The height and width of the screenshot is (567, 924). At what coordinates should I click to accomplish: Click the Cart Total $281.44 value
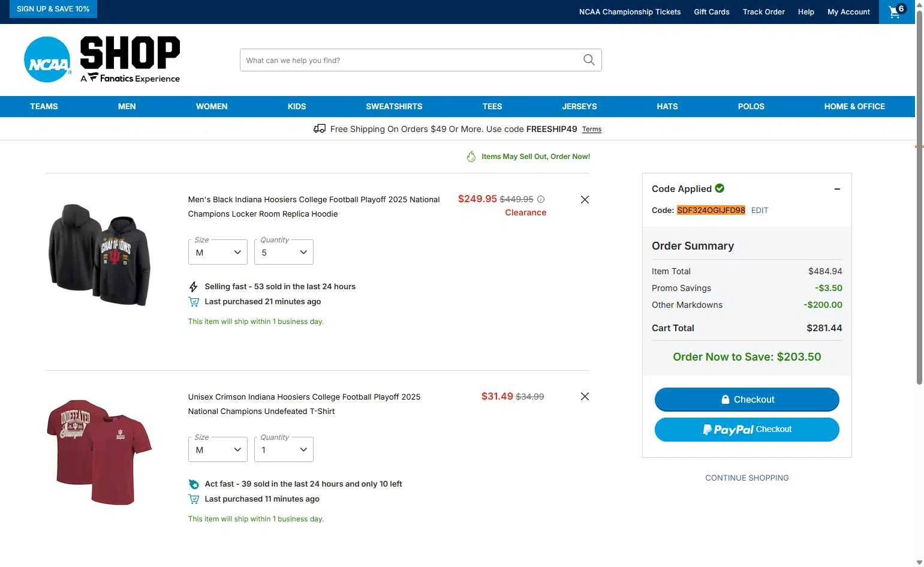[x=824, y=328]
